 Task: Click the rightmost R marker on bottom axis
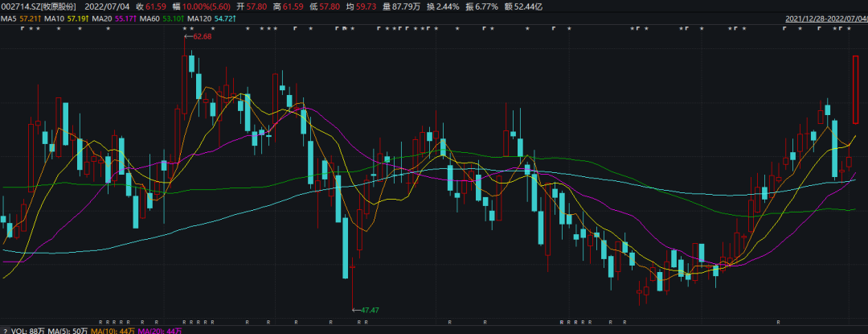(776, 322)
